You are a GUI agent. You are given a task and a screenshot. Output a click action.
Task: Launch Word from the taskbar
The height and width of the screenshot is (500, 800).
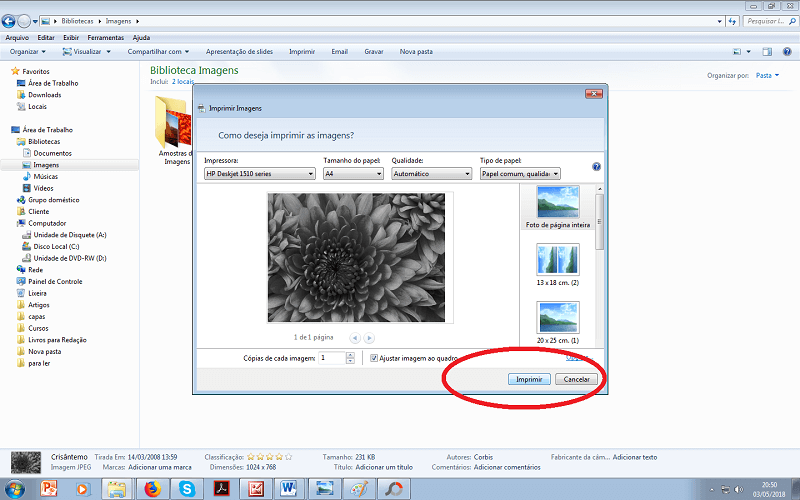click(x=290, y=488)
